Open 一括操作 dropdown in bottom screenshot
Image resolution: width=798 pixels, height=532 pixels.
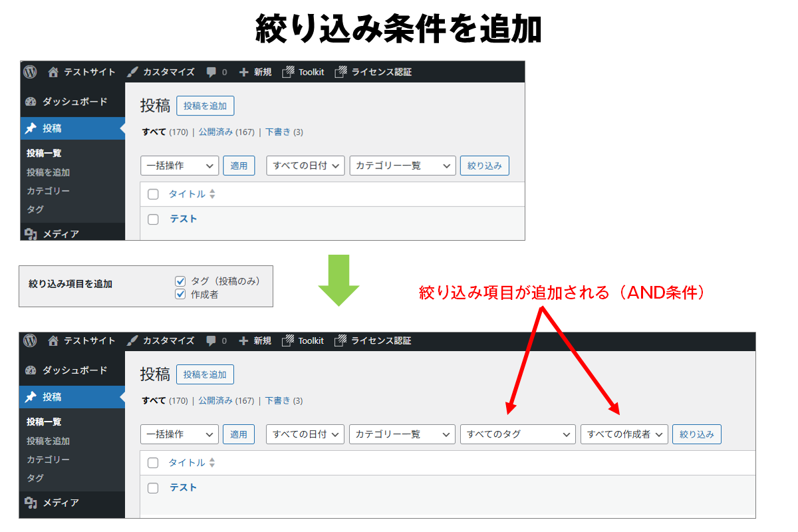pyautogui.click(x=180, y=434)
